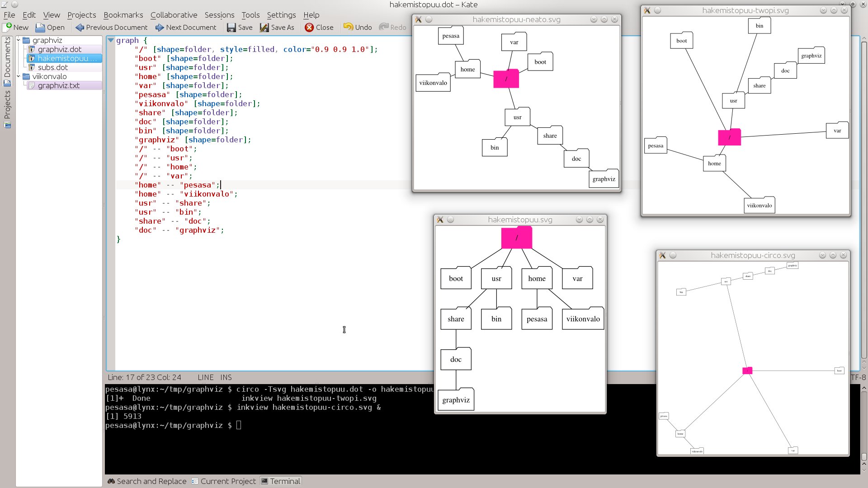Open the Bookmarks menu
Screen dimensions: 868x488
(x=123, y=15)
